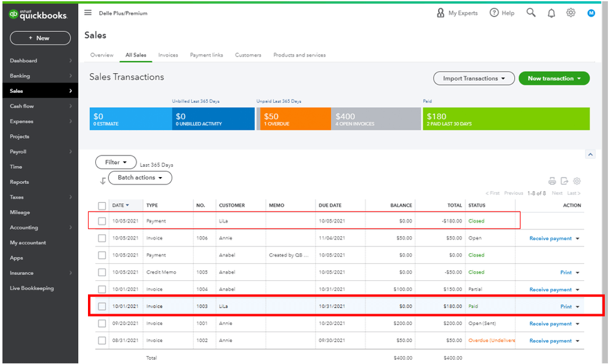Switch to the Invoices tab
The width and height of the screenshot is (614, 364).
click(x=168, y=55)
